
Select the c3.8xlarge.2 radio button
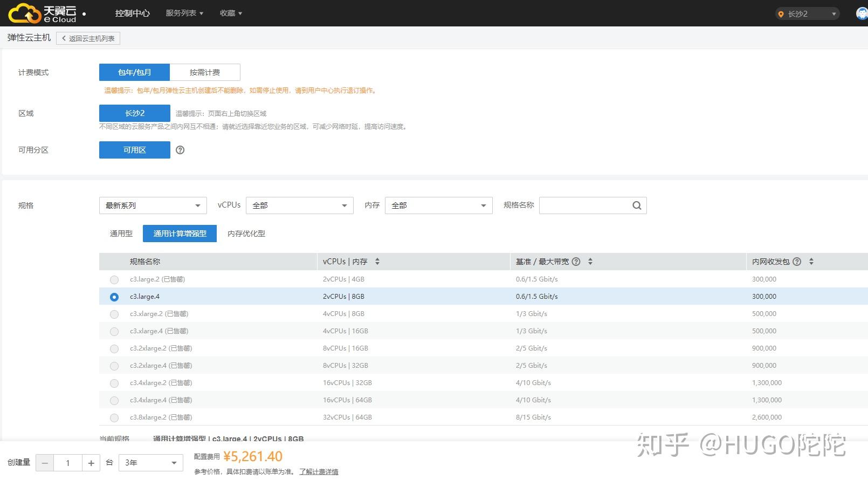tap(114, 417)
